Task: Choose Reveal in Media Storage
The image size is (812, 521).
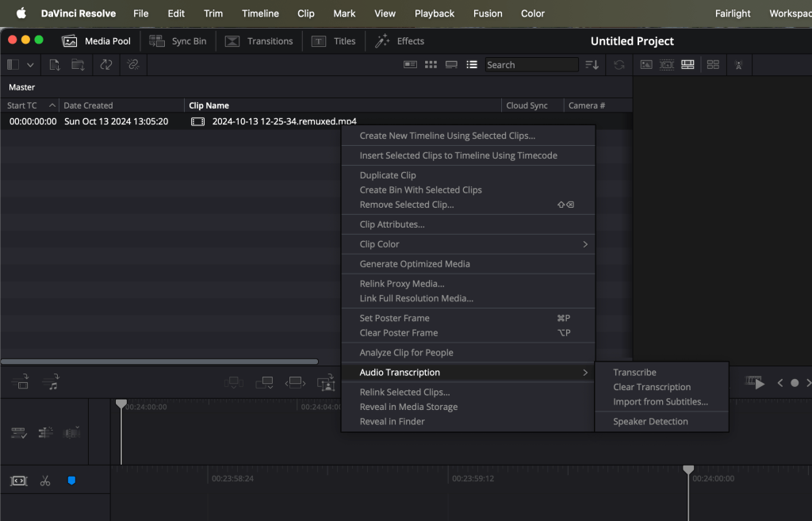Action: pyautogui.click(x=468, y=407)
